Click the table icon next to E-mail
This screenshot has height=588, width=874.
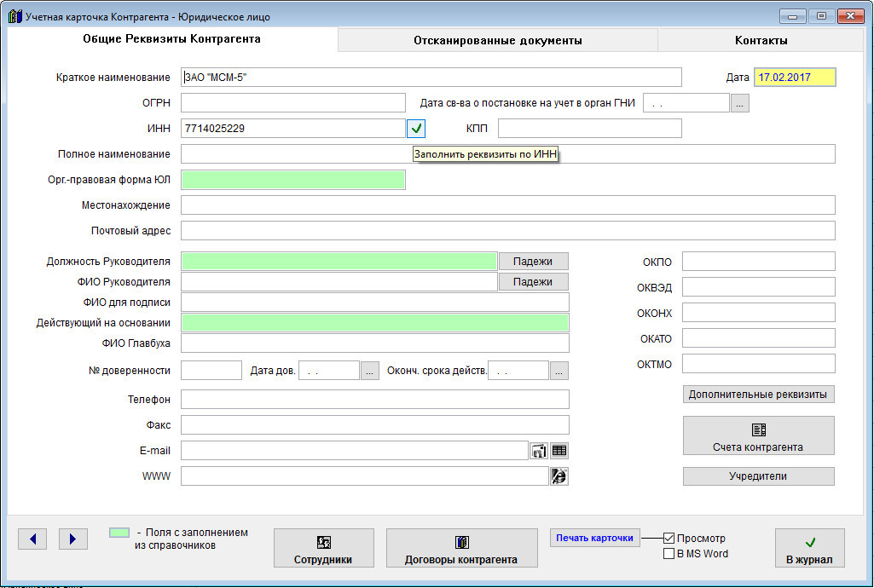(559, 451)
